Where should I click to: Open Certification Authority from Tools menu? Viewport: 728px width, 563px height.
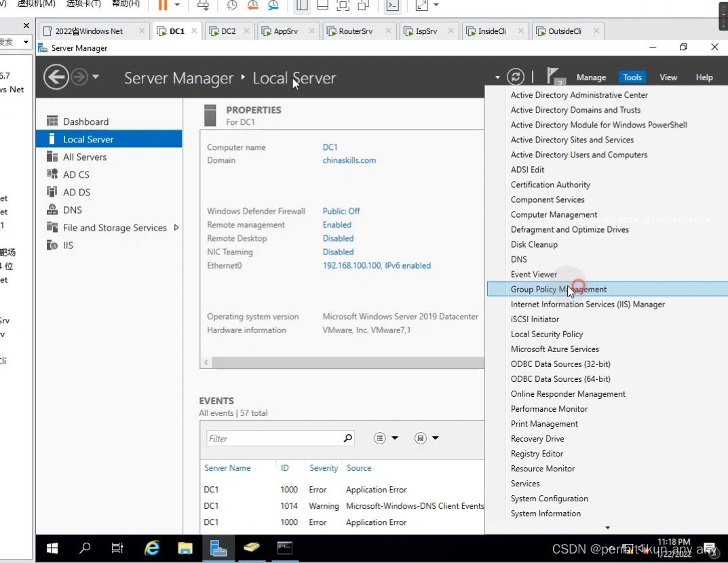[x=550, y=185]
